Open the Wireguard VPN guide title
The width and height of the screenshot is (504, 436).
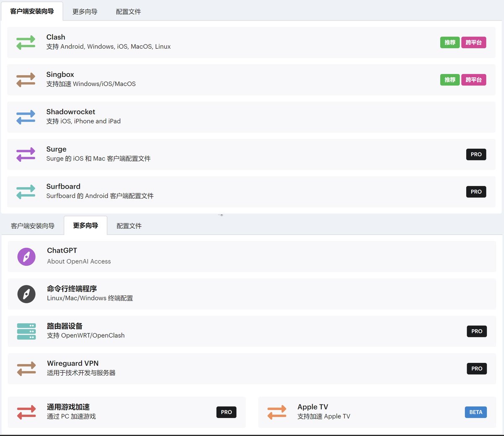(x=73, y=363)
